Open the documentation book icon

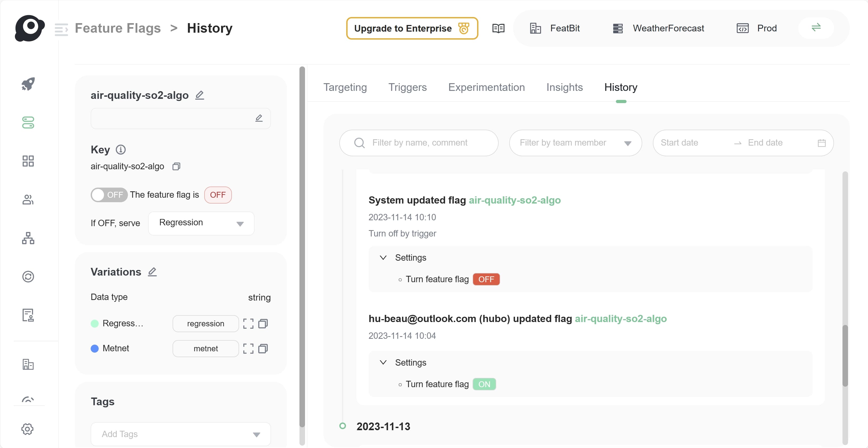click(498, 28)
